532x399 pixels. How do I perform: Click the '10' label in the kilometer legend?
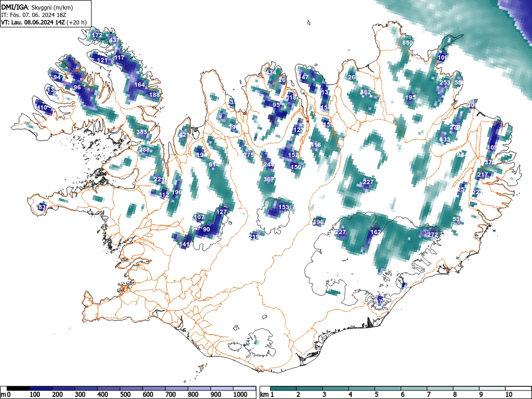(x=508, y=394)
